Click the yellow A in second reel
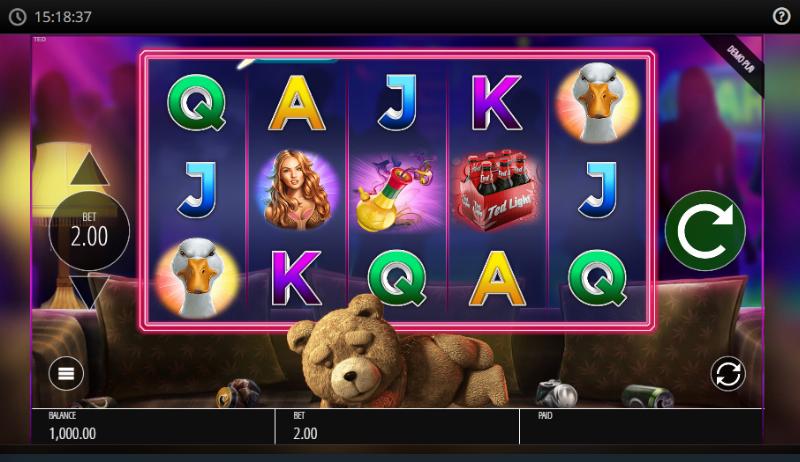This screenshot has width=800, height=462. tap(296, 102)
